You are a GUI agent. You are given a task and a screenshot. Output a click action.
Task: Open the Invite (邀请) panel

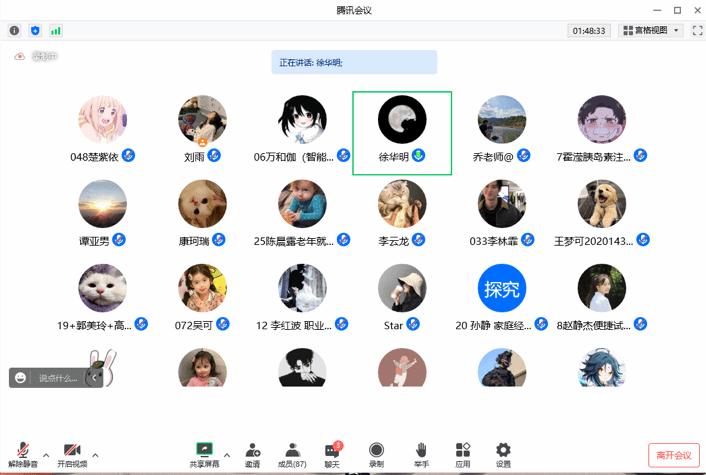pos(253,455)
